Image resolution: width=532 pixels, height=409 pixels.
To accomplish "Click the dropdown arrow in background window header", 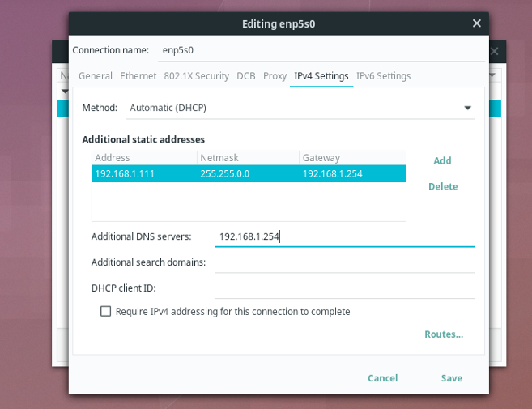I will tap(492, 75).
